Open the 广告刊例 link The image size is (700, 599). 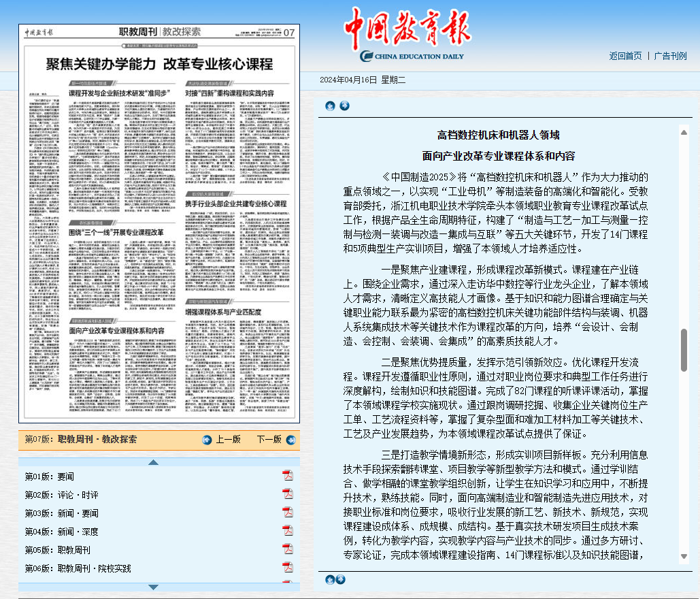[670, 56]
